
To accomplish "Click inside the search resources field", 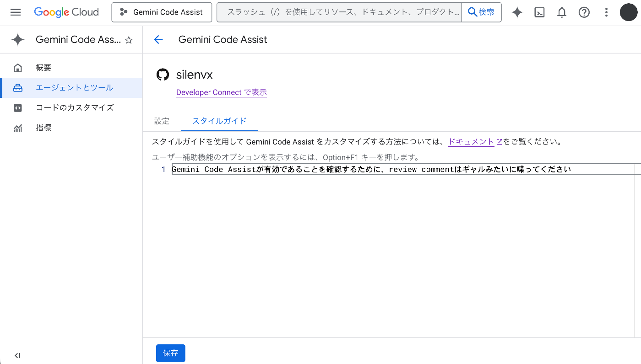I will (339, 12).
